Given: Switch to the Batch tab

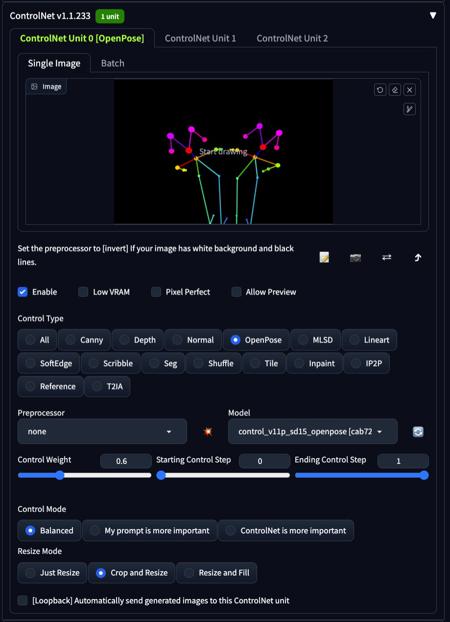Looking at the screenshot, I should click(x=112, y=63).
